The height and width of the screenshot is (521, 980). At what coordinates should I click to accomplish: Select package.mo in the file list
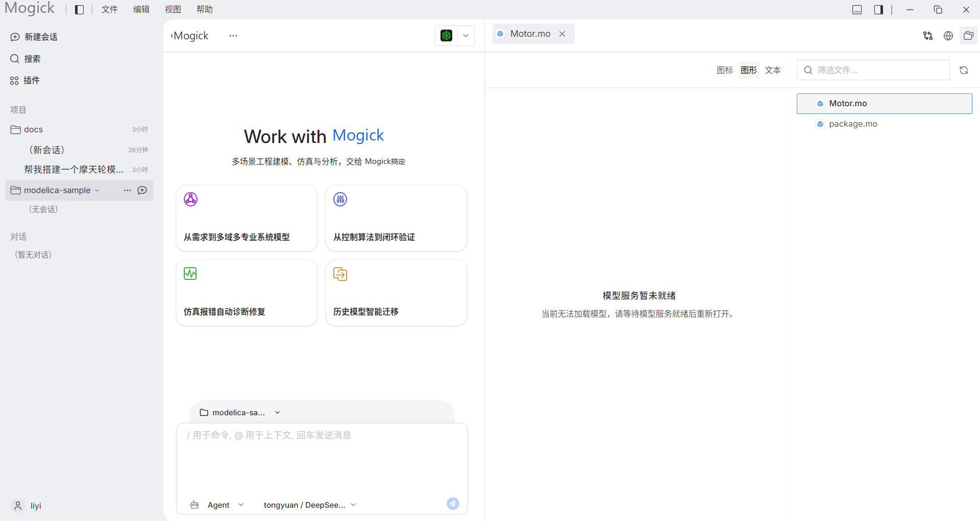pyautogui.click(x=885, y=124)
